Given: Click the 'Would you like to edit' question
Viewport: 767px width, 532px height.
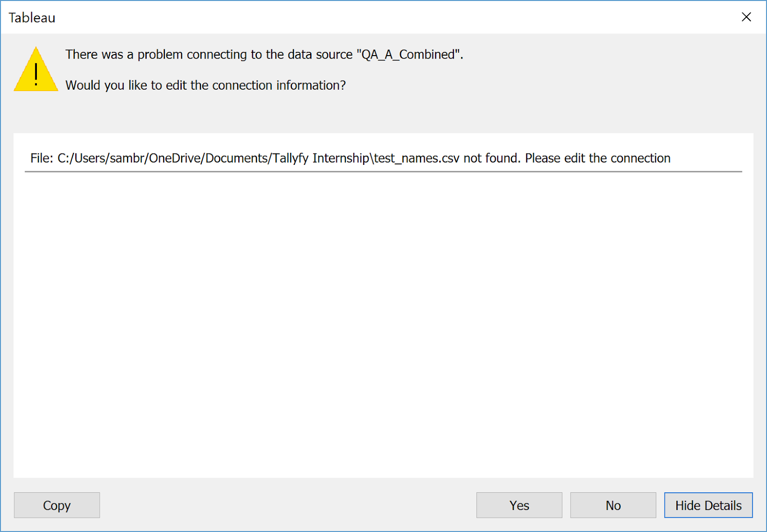Looking at the screenshot, I should [205, 85].
